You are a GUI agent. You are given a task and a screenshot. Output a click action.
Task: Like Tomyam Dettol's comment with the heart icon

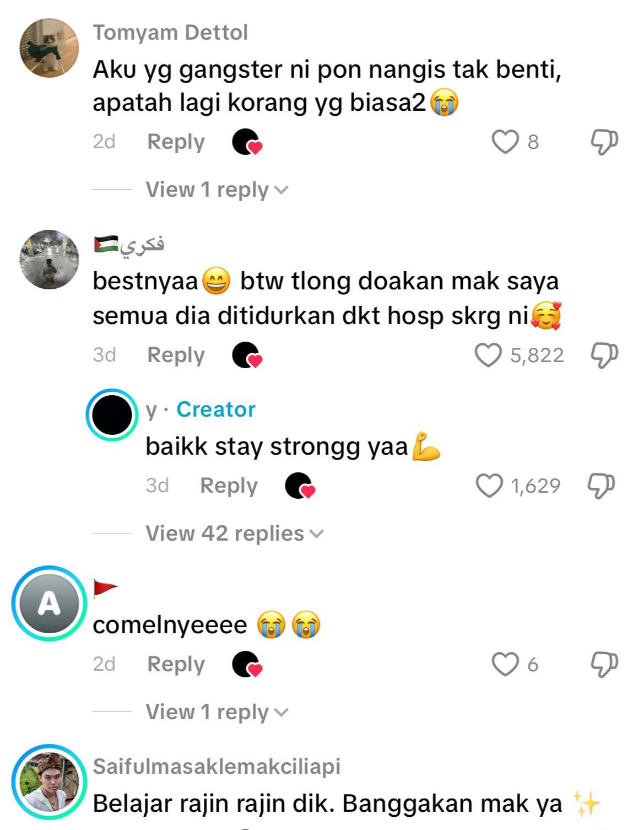(505, 142)
